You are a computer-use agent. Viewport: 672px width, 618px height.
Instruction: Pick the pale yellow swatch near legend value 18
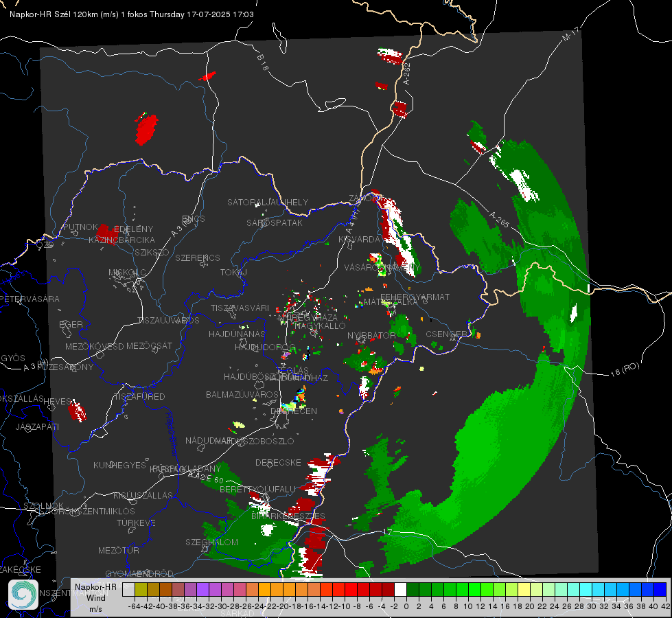point(524,589)
